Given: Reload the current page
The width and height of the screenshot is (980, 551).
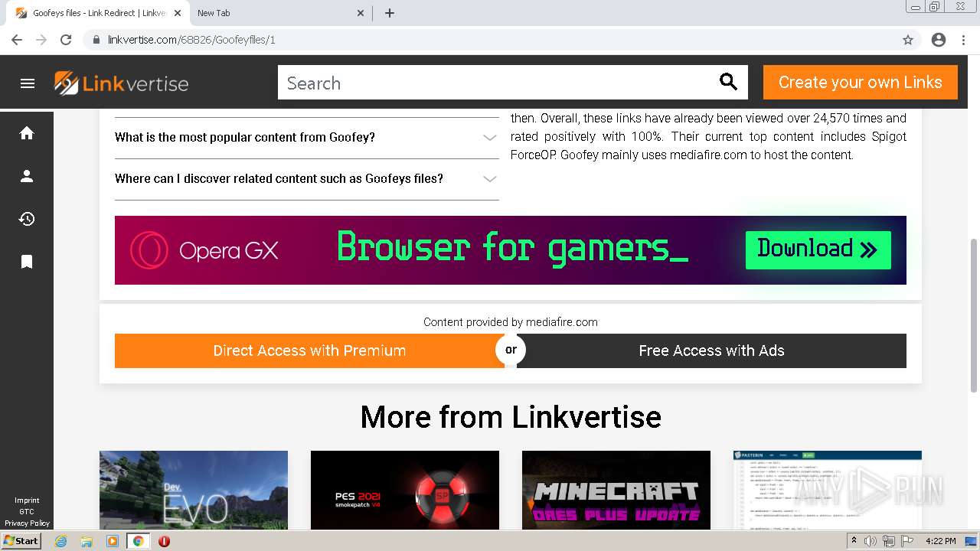Looking at the screenshot, I should (x=66, y=40).
